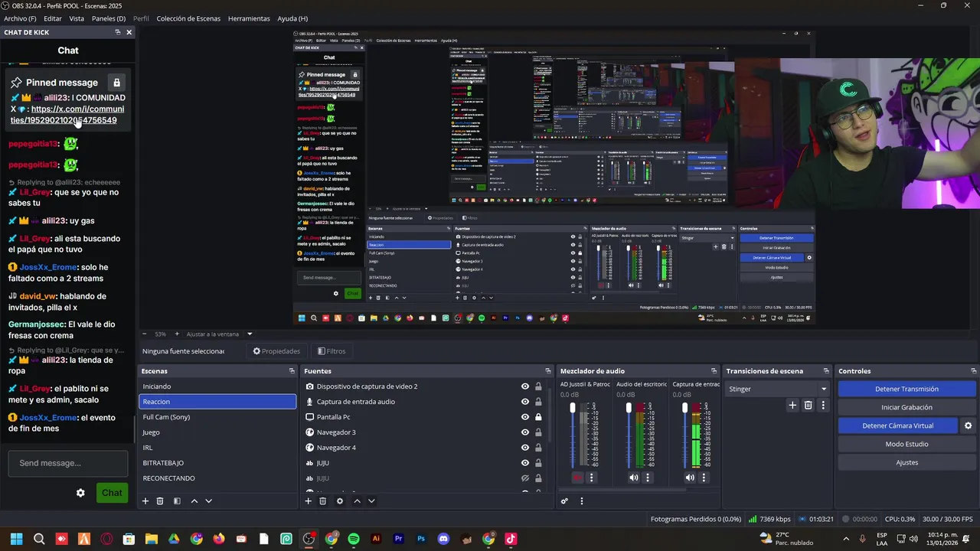Send message with green Chat button
The image size is (980, 551).
coord(112,493)
